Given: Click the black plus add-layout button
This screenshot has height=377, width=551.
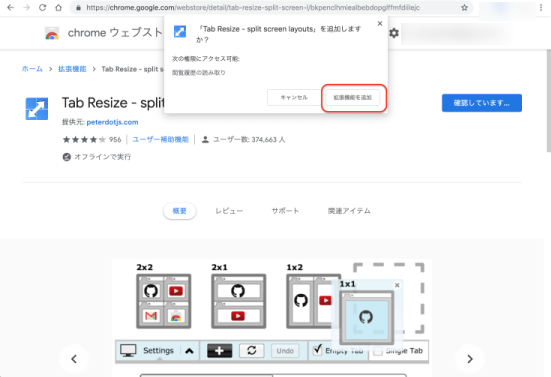Looking at the screenshot, I should pos(220,350).
